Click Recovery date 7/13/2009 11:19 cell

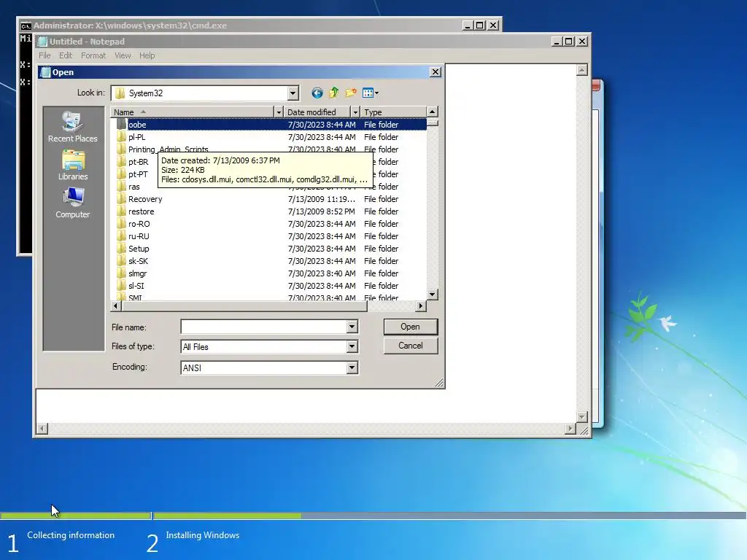[322, 198]
